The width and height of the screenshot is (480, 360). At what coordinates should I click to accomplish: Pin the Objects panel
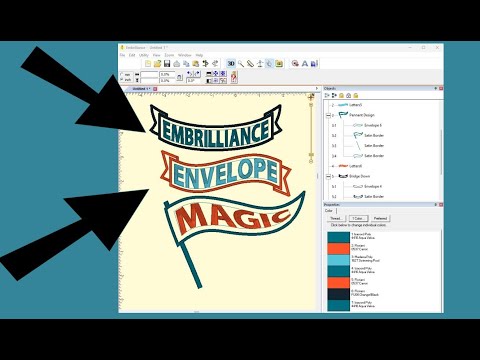coord(436,88)
